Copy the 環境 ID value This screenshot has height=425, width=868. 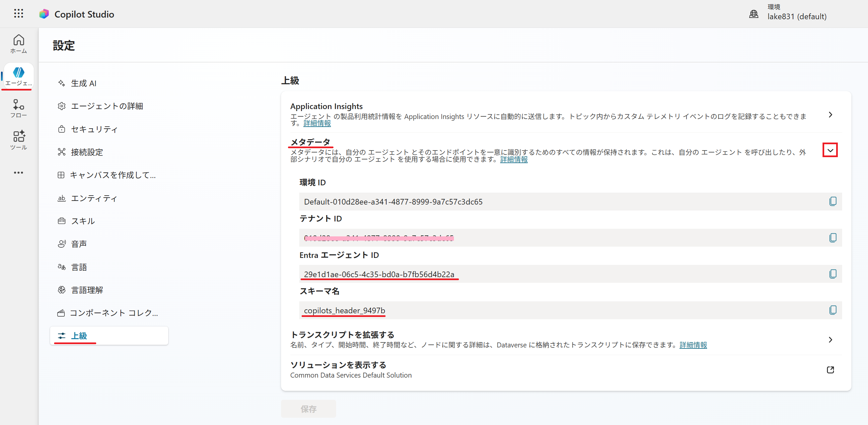pyautogui.click(x=832, y=201)
